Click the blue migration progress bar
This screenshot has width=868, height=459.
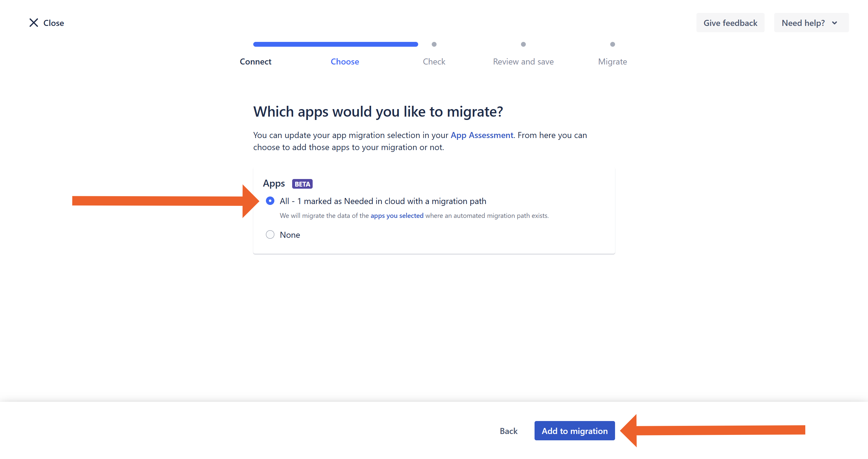pyautogui.click(x=335, y=44)
